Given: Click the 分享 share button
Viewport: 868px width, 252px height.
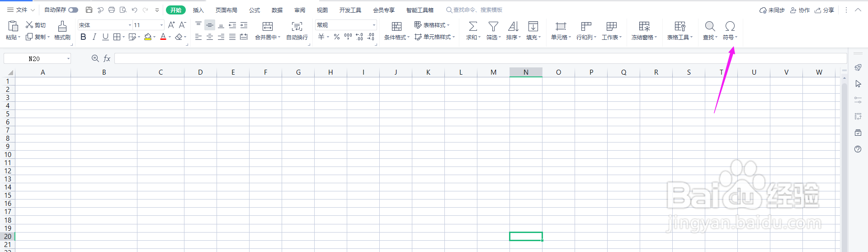Looking at the screenshot, I should [824, 10].
